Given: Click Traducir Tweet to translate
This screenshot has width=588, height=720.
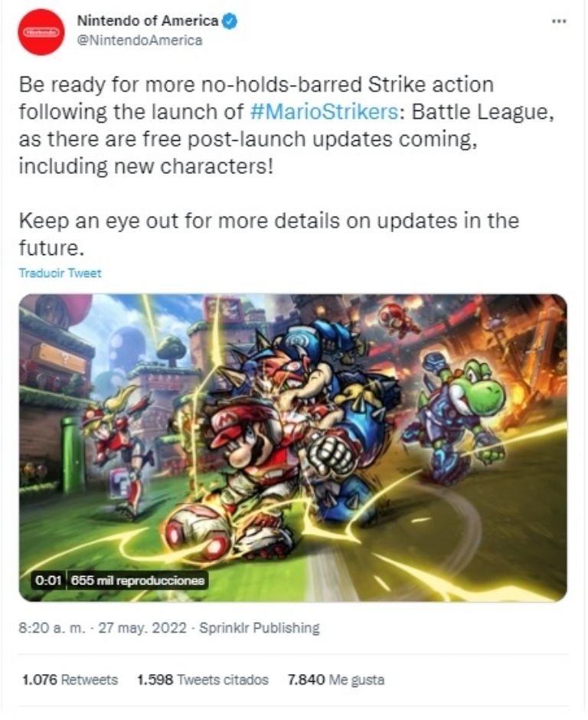Looking at the screenshot, I should [x=60, y=273].
